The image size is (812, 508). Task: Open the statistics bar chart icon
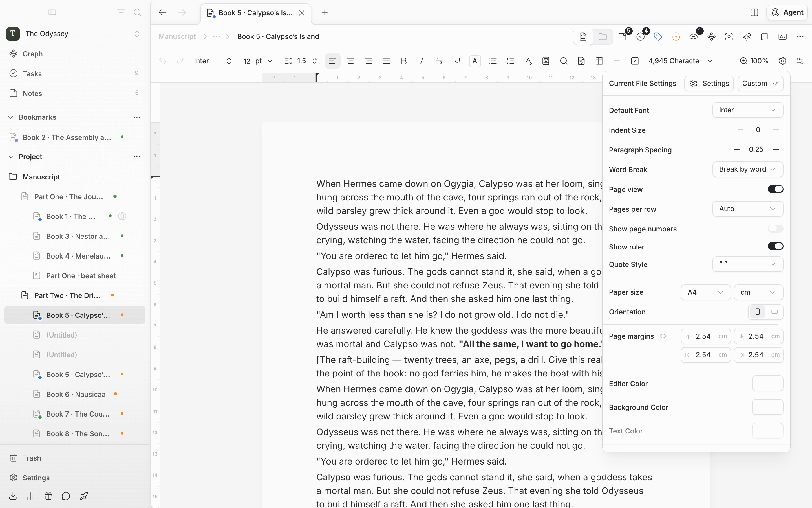pos(30,496)
